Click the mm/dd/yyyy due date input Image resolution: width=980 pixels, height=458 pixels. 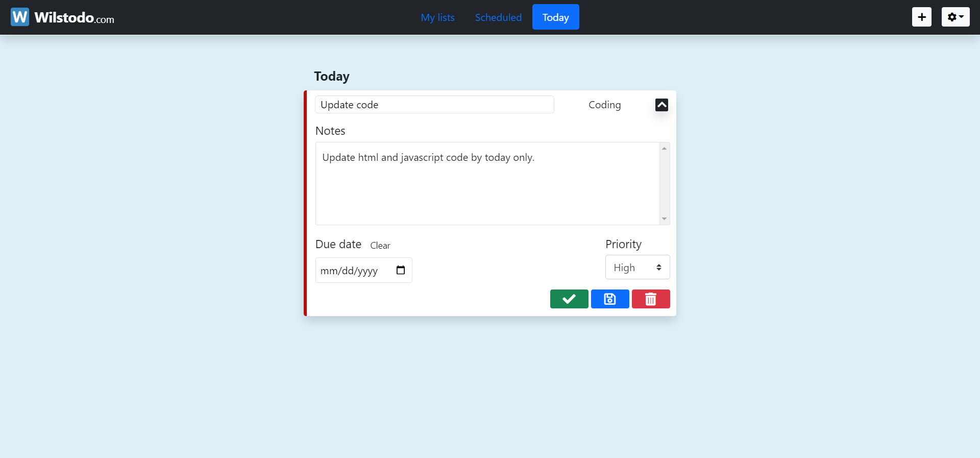pyautogui.click(x=352, y=270)
